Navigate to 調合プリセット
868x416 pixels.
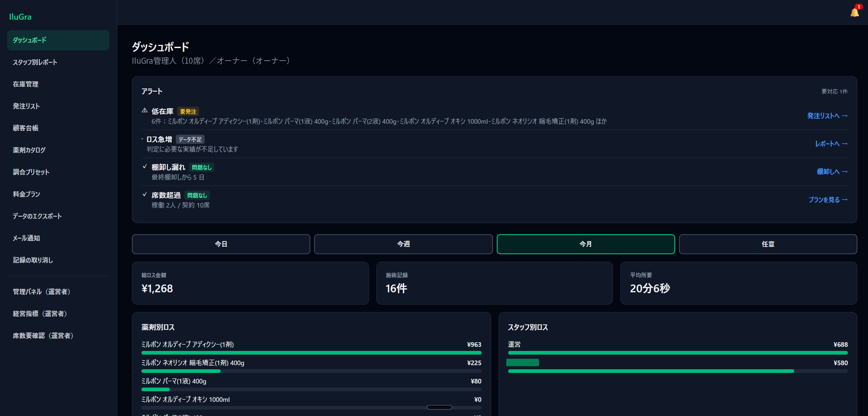click(x=58, y=172)
